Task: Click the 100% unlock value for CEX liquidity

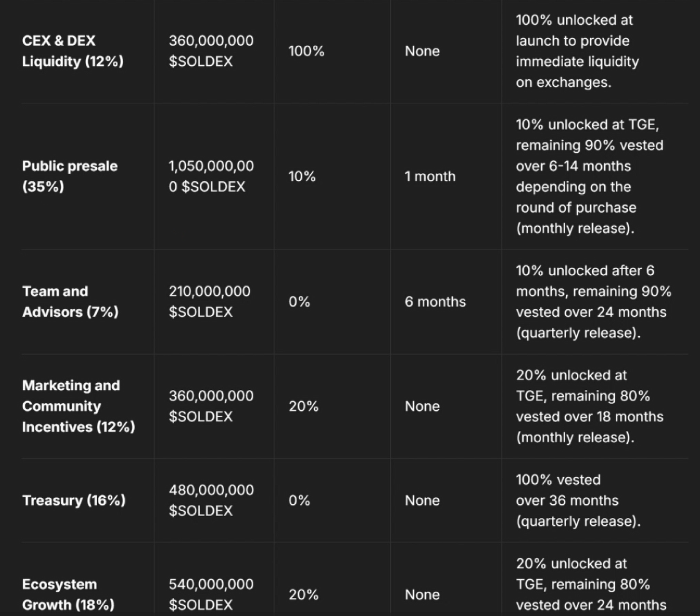Action: [x=306, y=51]
